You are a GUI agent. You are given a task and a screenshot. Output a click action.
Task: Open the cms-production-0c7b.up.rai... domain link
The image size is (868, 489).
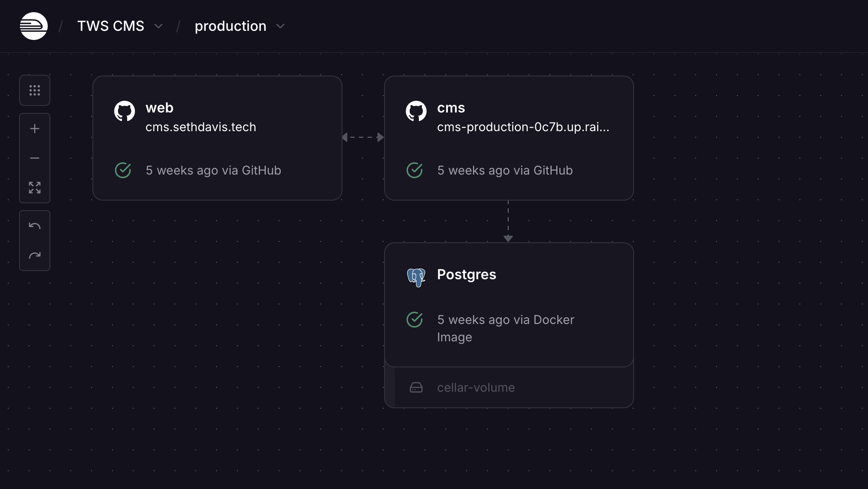pyautogui.click(x=523, y=127)
